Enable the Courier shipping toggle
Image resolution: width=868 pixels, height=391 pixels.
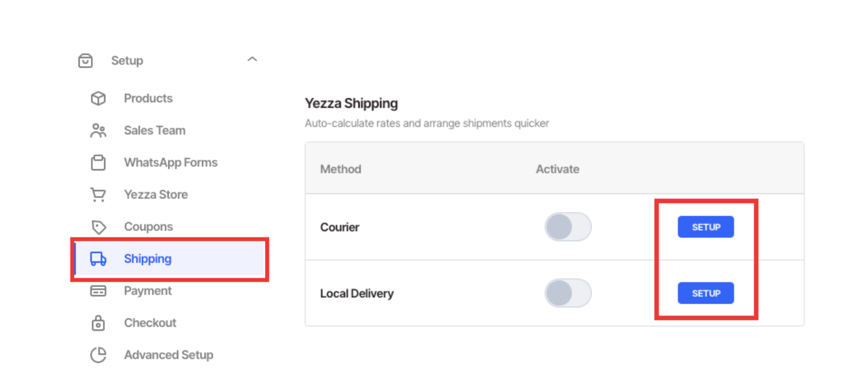pos(568,227)
